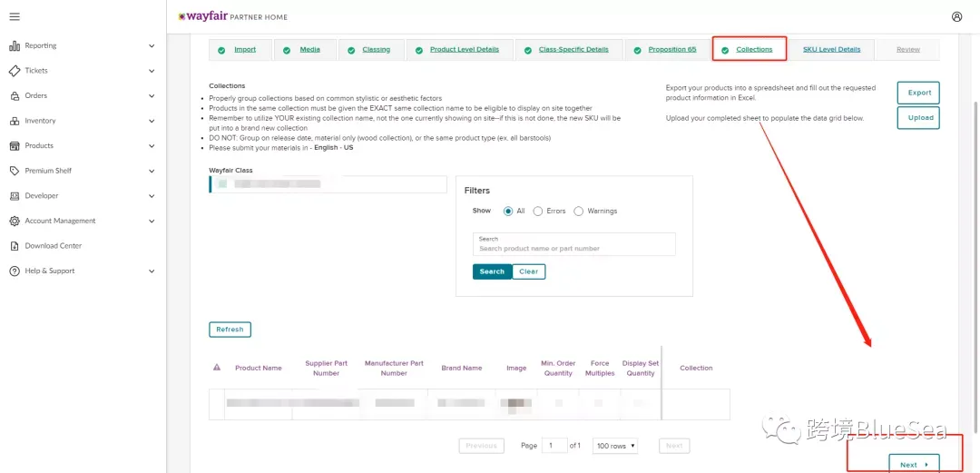Expand the Reporting menu chevron
980x473 pixels.
point(152,45)
